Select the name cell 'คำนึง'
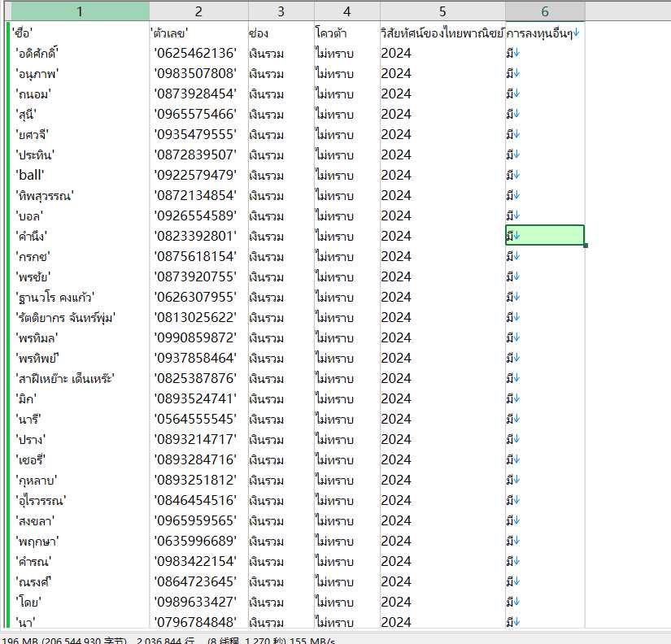Image resolution: width=671 pixels, height=644 pixels. (x=80, y=236)
